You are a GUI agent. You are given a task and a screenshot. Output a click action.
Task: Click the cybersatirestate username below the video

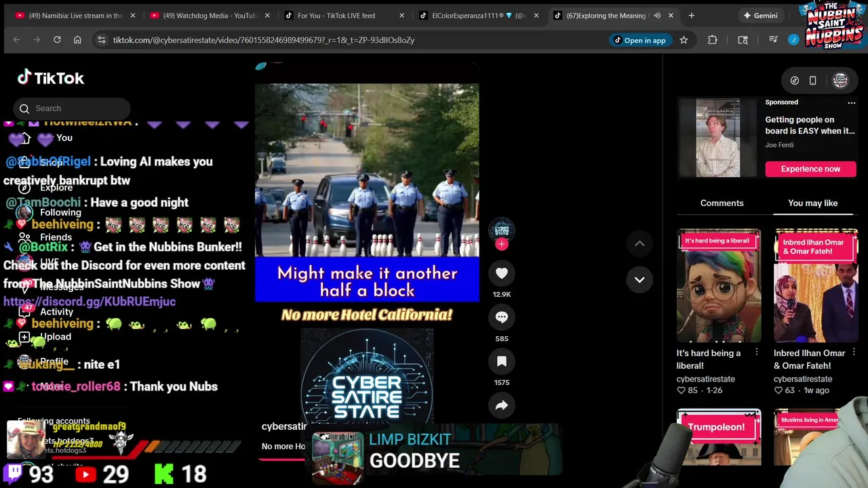click(284, 426)
